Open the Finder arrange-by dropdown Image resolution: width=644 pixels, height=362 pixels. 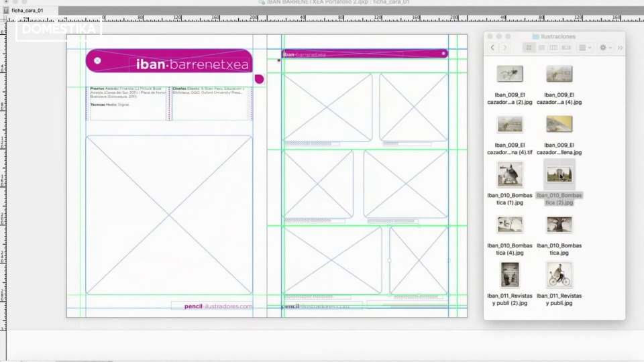[x=585, y=48]
